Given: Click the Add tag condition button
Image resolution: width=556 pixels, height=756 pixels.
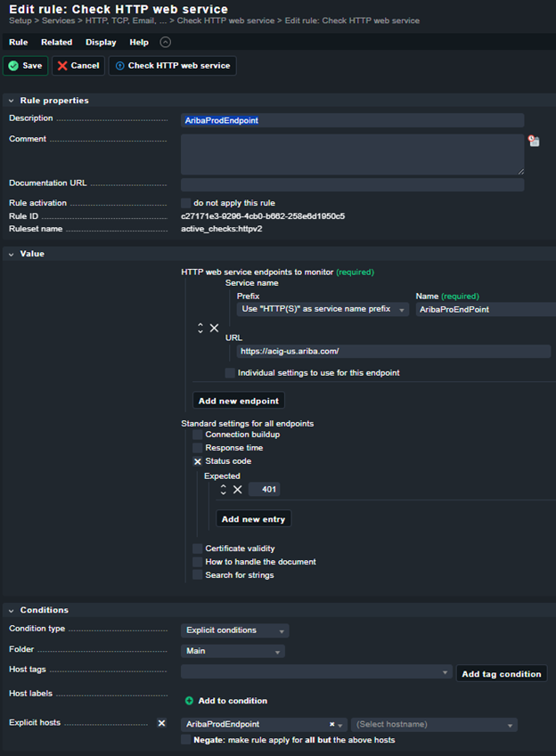Looking at the screenshot, I should pyautogui.click(x=501, y=674).
